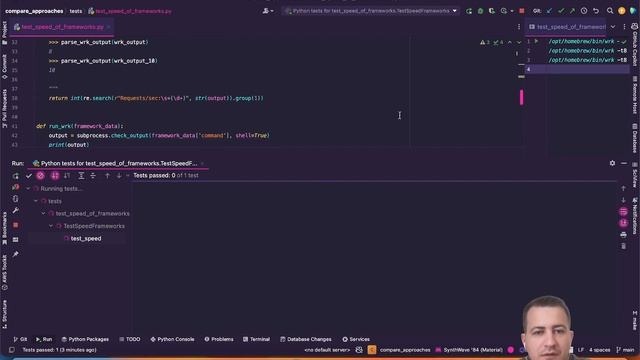Toggle sort tests by duration
Image resolution: width=640 pixels, height=360 pixels.
67,176
